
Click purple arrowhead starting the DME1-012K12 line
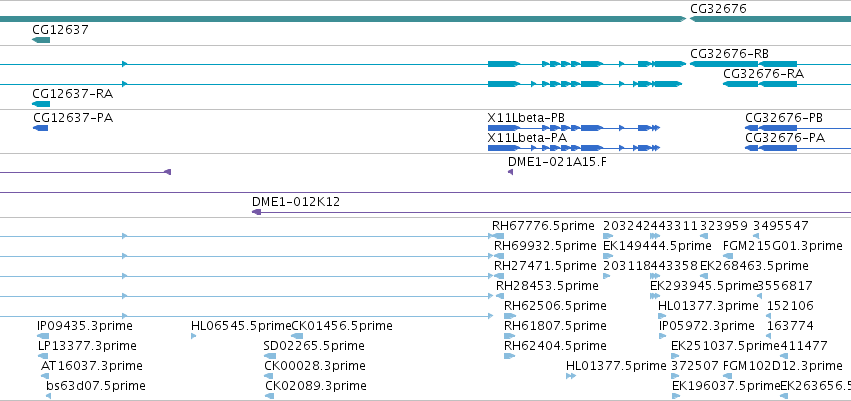(257, 212)
